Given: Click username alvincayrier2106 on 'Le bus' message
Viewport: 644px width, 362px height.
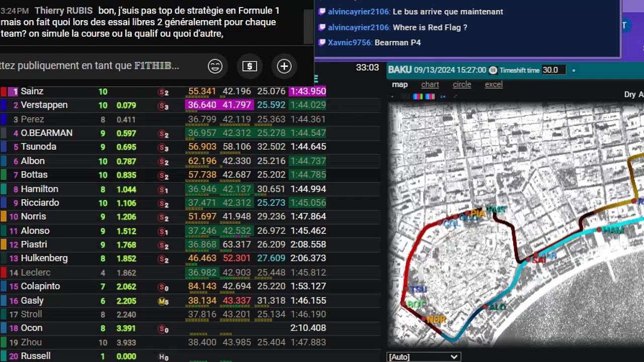Looking at the screenshot, I should (359, 12).
